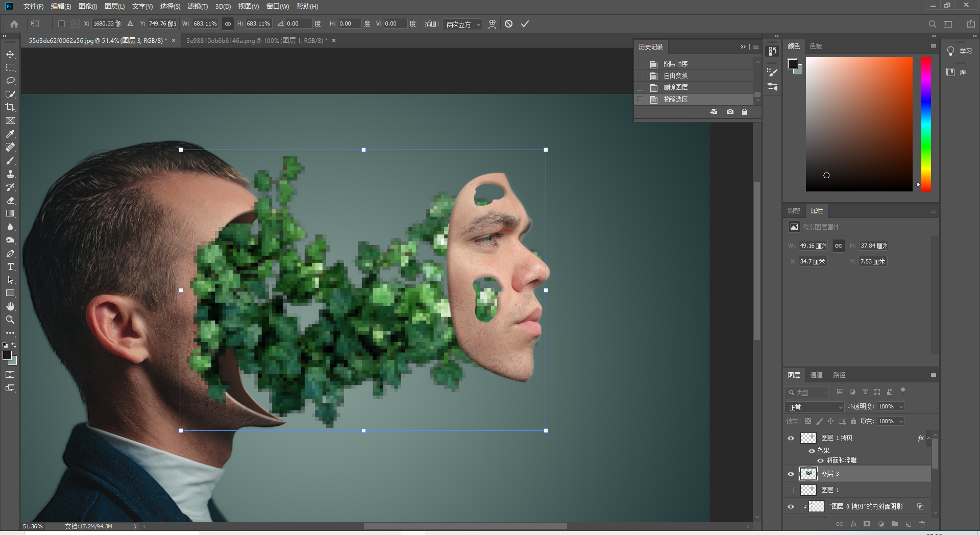The height and width of the screenshot is (535, 980).
Task: Open the 滤镜(T) menu
Action: coord(198,7)
